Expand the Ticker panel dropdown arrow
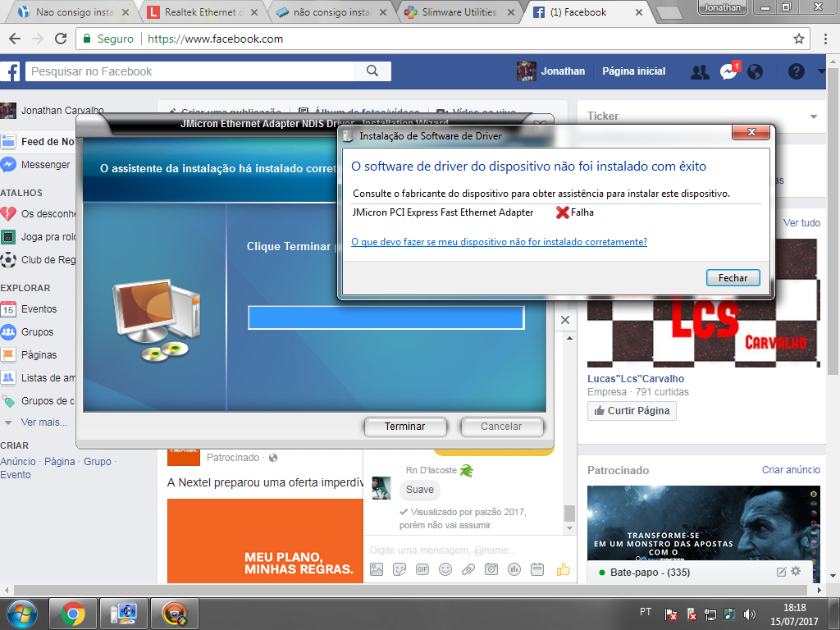Screen dimensions: 840x630 [x=813, y=116]
